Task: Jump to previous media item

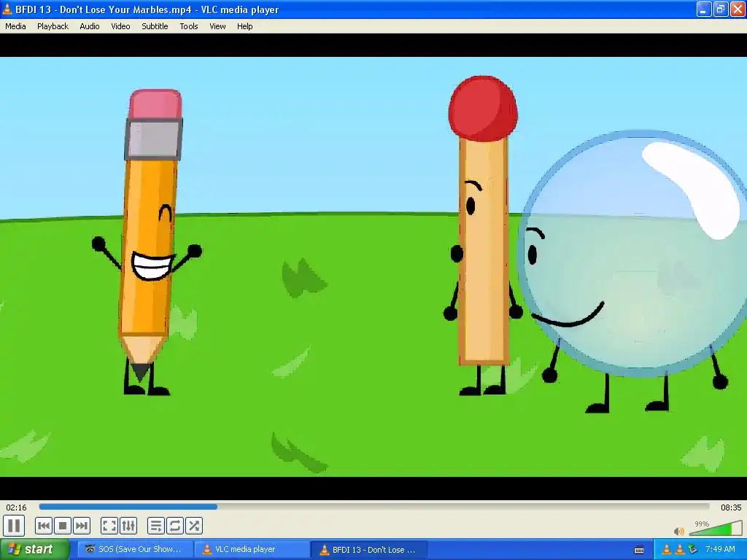Action: coord(43,526)
